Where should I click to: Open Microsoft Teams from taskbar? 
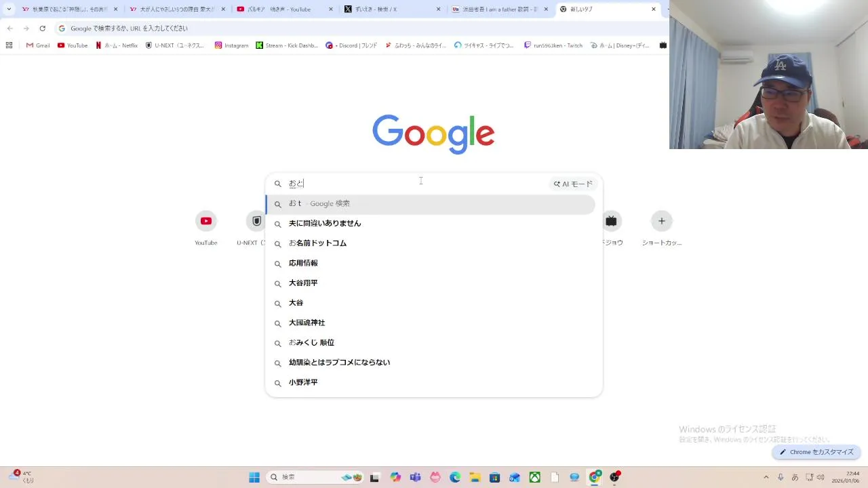coord(415,477)
